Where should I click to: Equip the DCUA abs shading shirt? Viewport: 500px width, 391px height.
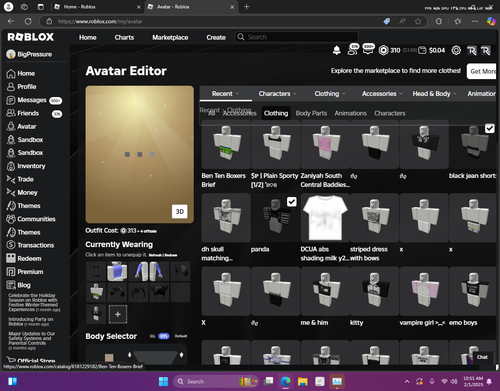(x=325, y=218)
